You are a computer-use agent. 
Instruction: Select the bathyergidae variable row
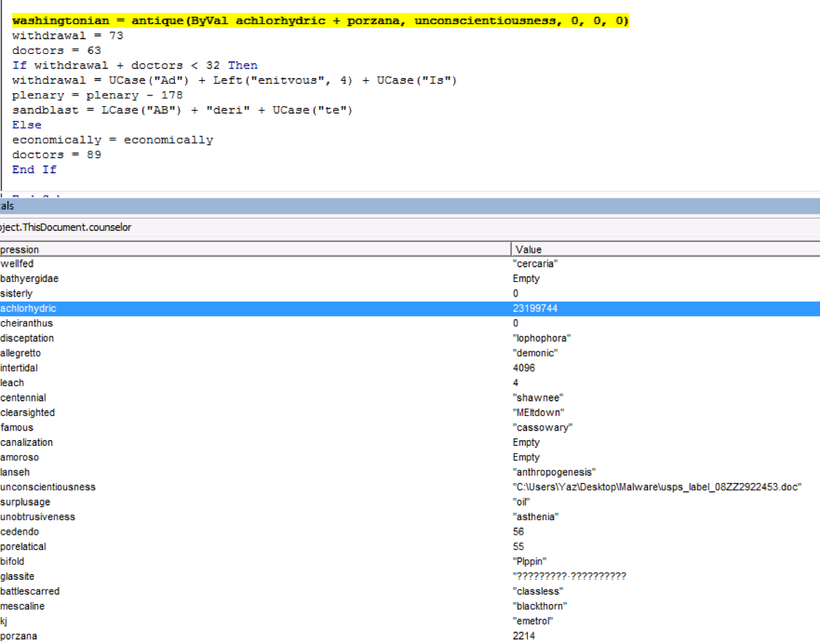(410, 278)
